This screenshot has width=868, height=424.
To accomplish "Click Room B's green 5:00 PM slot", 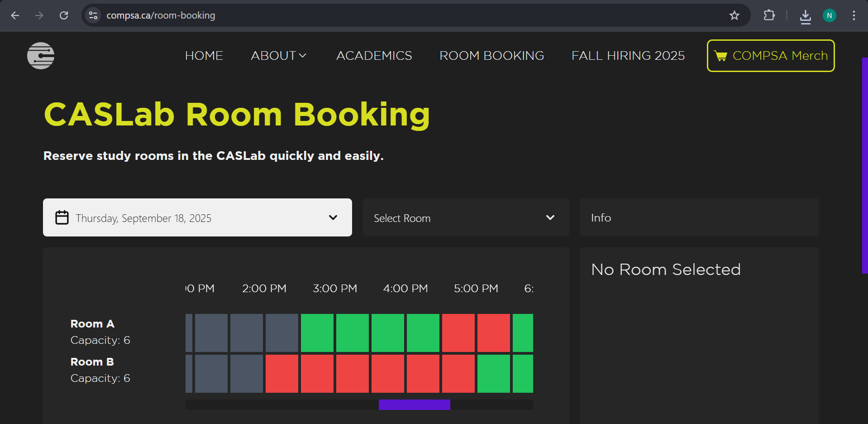I will [494, 374].
